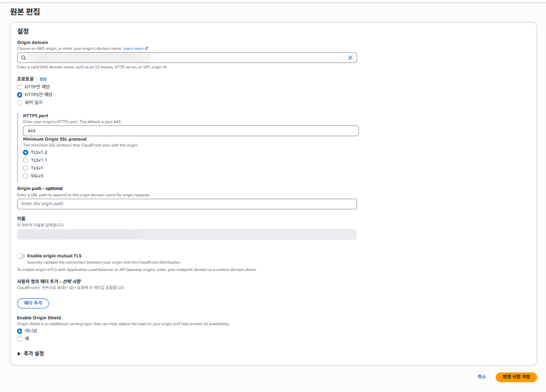Click the Origin domain search field
Image resolution: width=546 pixels, height=392 pixels.
point(187,58)
